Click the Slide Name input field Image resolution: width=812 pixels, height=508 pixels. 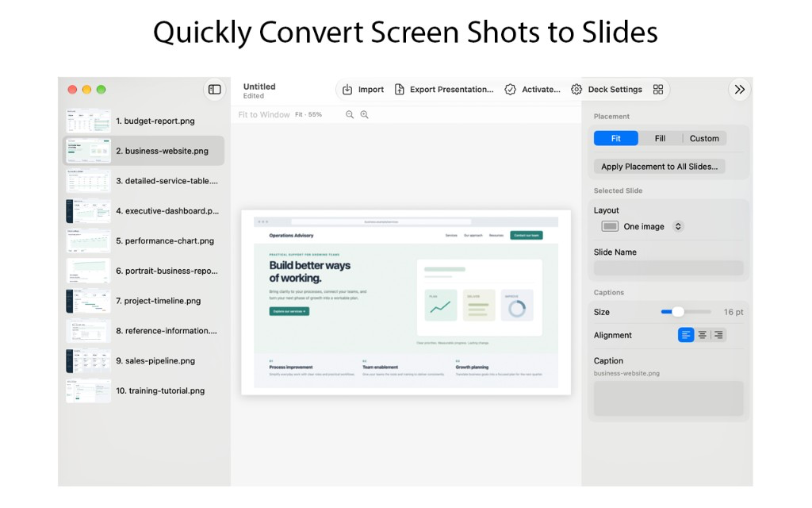tap(668, 268)
